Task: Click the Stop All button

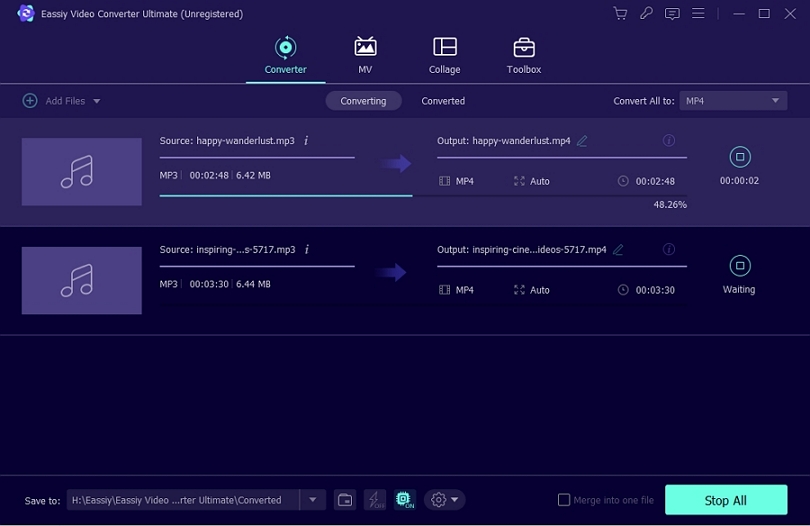Action: tap(726, 500)
